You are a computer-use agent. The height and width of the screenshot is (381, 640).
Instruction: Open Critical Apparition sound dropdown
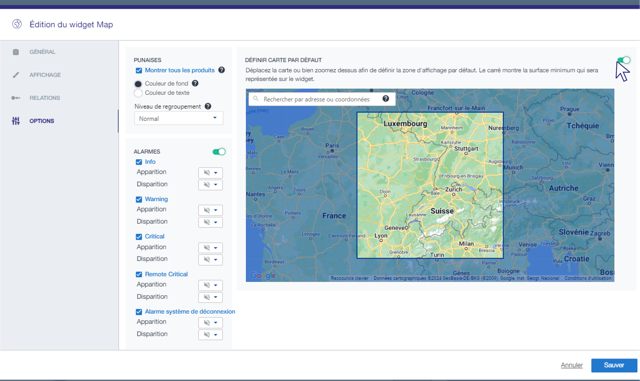pos(210,247)
